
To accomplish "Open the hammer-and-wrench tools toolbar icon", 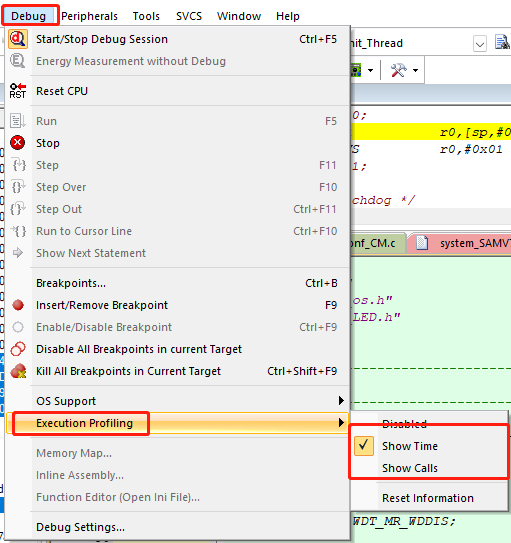I will click(x=398, y=70).
